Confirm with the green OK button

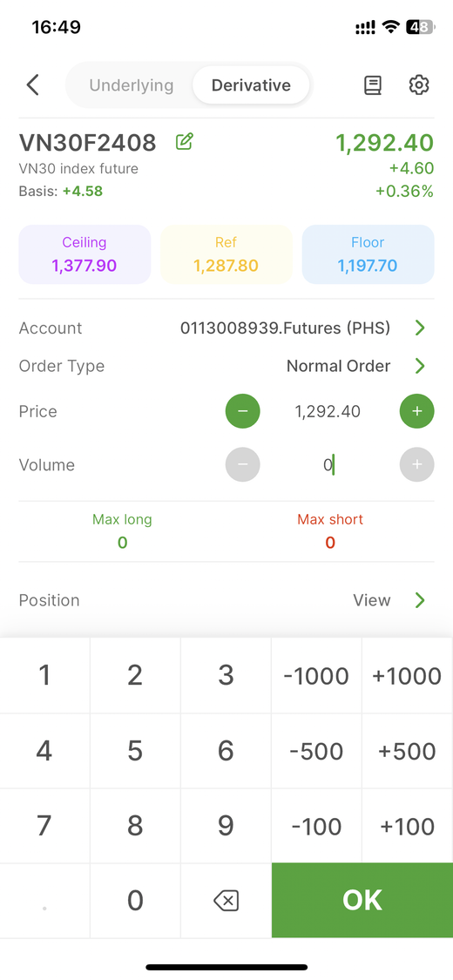362,901
